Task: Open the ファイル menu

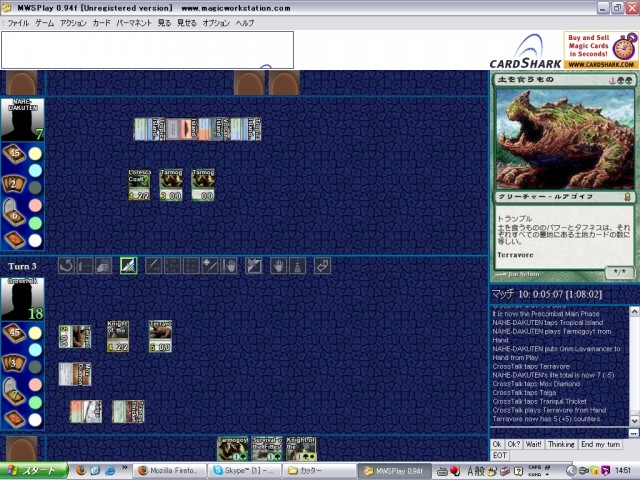Action: pyautogui.click(x=18, y=23)
